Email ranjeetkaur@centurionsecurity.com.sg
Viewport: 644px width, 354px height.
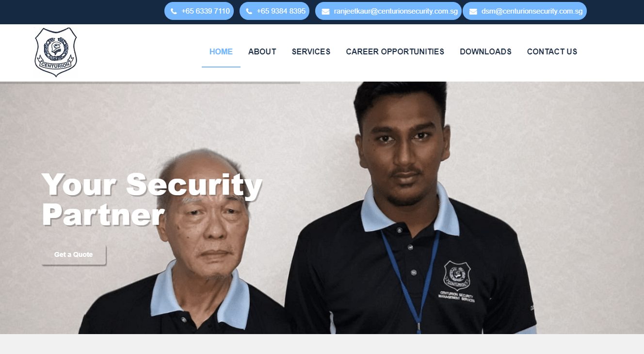(388, 11)
